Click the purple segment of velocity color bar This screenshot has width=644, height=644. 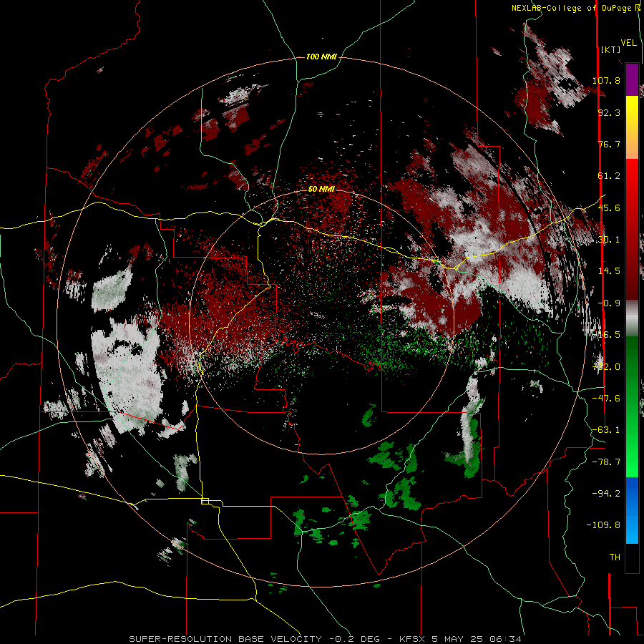632,79
